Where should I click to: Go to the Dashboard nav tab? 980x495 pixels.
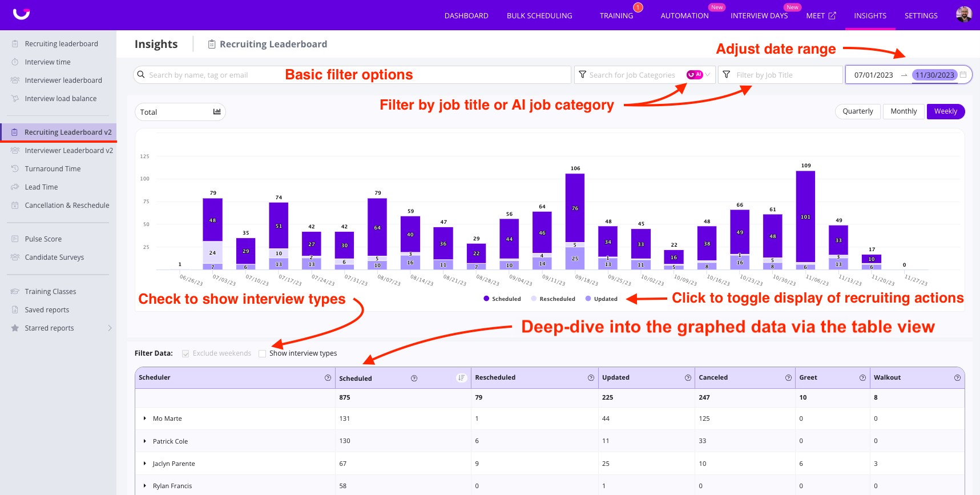coord(466,16)
